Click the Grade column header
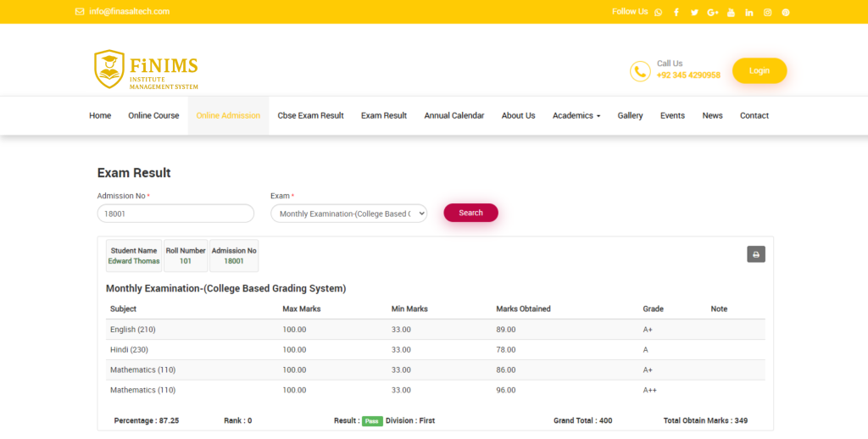This screenshot has height=439, width=868. [654, 308]
